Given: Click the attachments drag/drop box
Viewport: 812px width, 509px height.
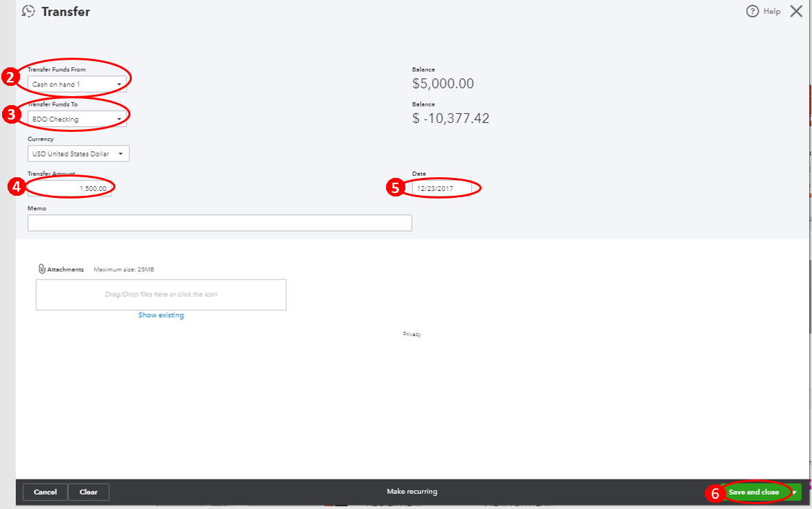Looking at the screenshot, I should point(161,295).
